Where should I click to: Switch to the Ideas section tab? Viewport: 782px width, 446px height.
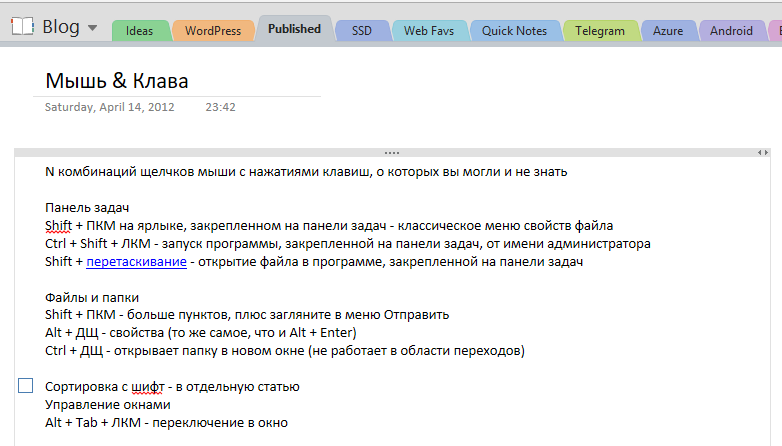click(x=139, y=31)
